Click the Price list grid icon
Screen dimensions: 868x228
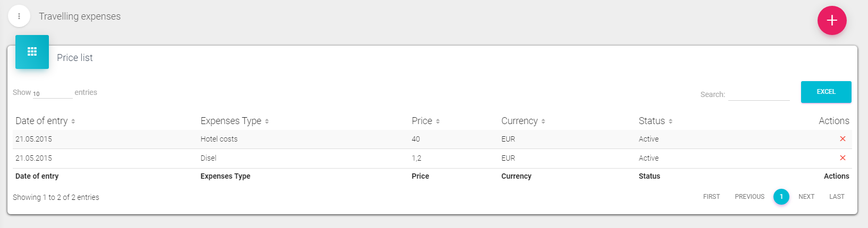(32, 52)
